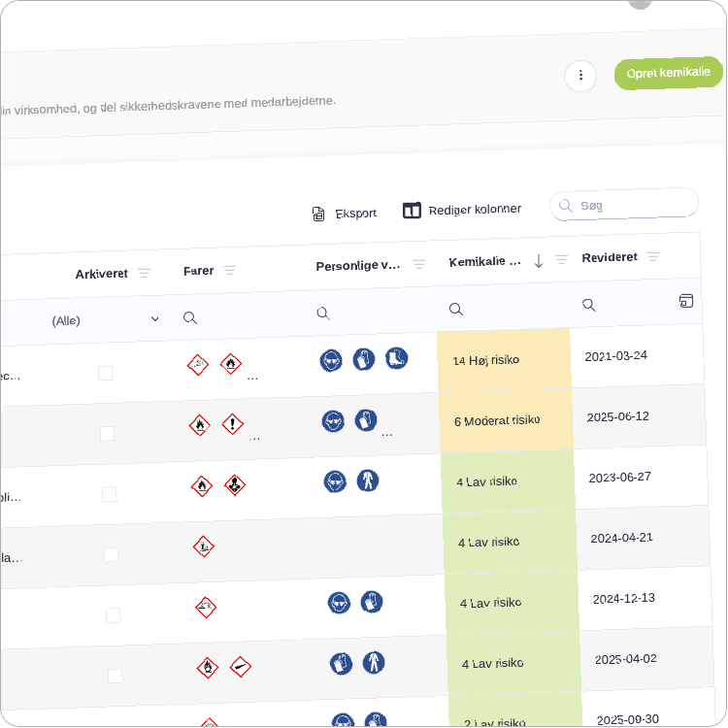
Task: Sort by Kemikalie column header
Action: point(485,262)
